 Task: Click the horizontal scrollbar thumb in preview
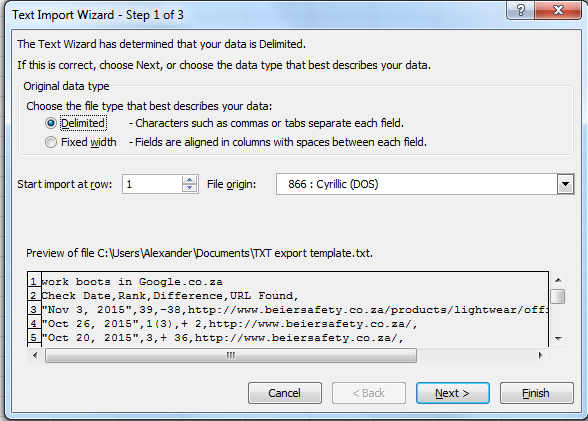231,355
